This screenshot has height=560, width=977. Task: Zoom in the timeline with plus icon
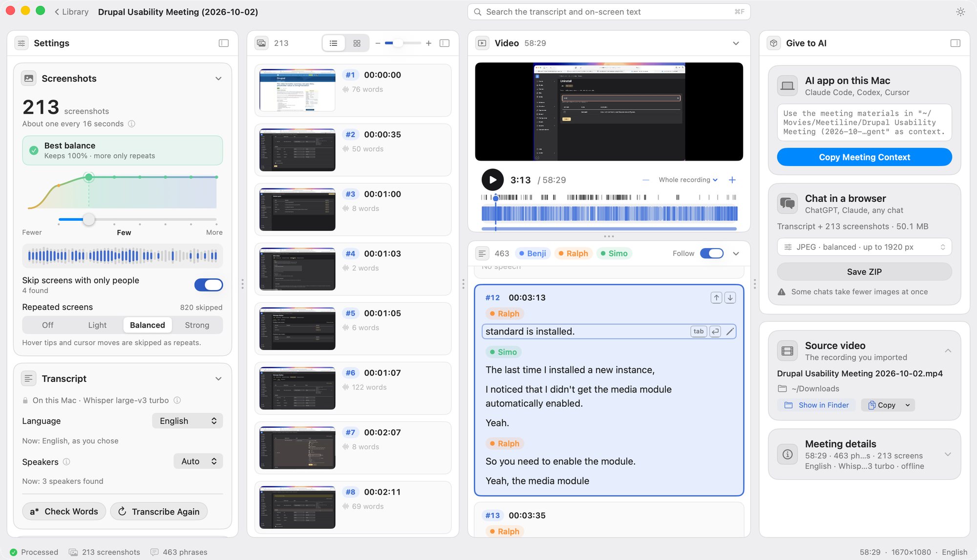pos(732,180)
